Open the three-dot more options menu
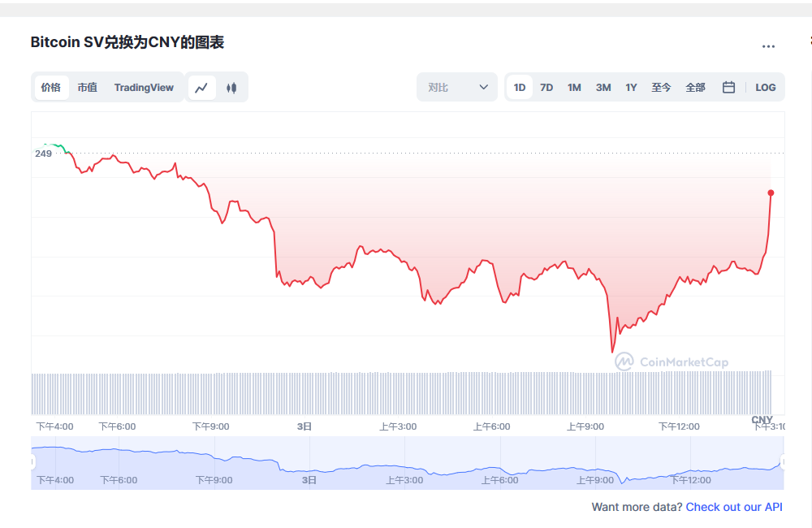The width and height of the screenshot is (812, 528). pos(768,46)
